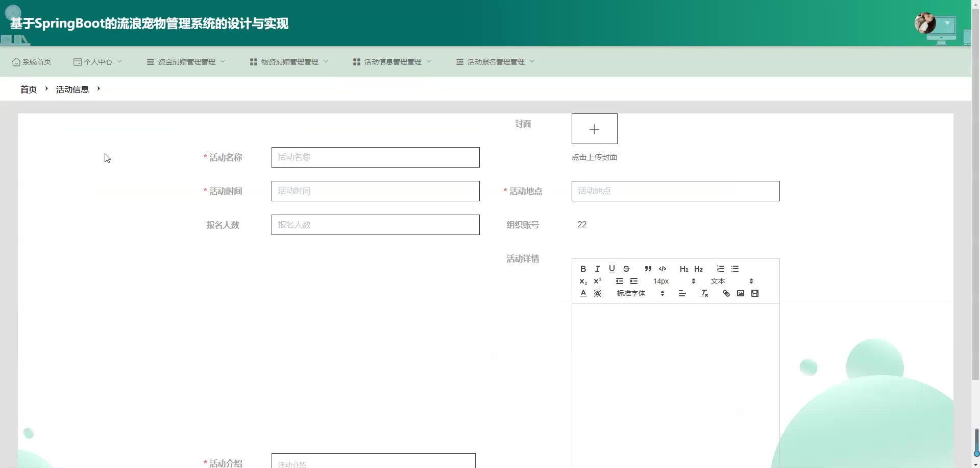Upload a cover image with the plus box

594,129
